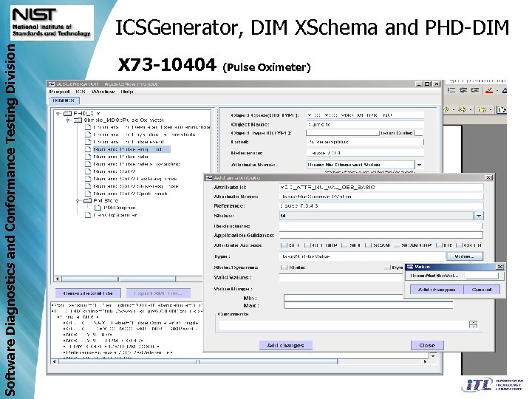This screenshot has height=399, width=532.
Task: Click the red underlined font color icon
Action: click(489, 90)
